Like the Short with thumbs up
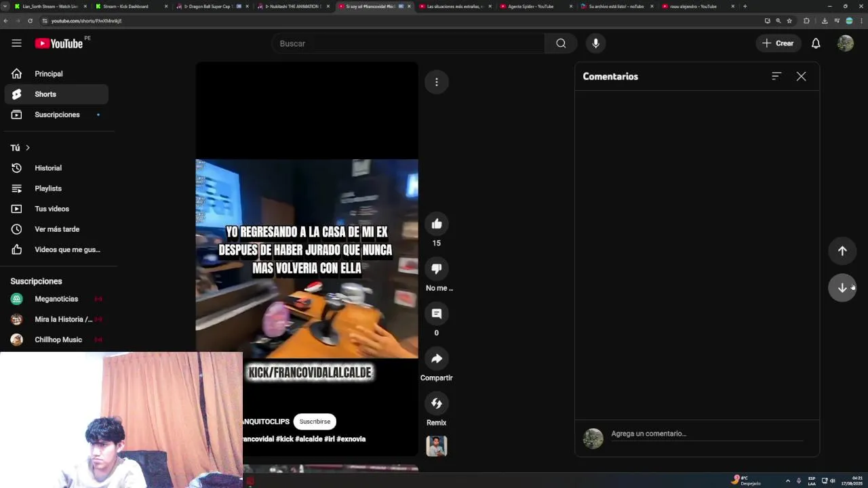The width and height of the screenshot is (868, 488). tap(437, 224)
